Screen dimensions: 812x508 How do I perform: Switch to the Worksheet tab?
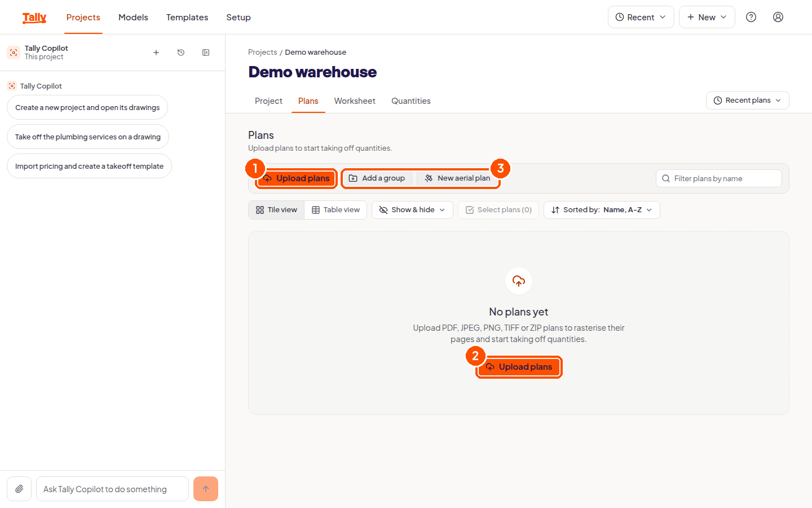click(x=355, y=101)
